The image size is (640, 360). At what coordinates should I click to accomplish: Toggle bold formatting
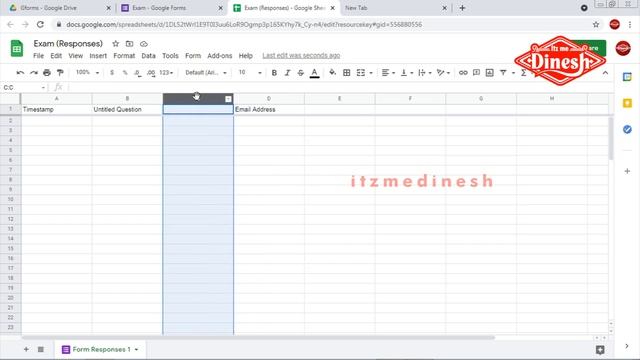(x=274, y=73)
